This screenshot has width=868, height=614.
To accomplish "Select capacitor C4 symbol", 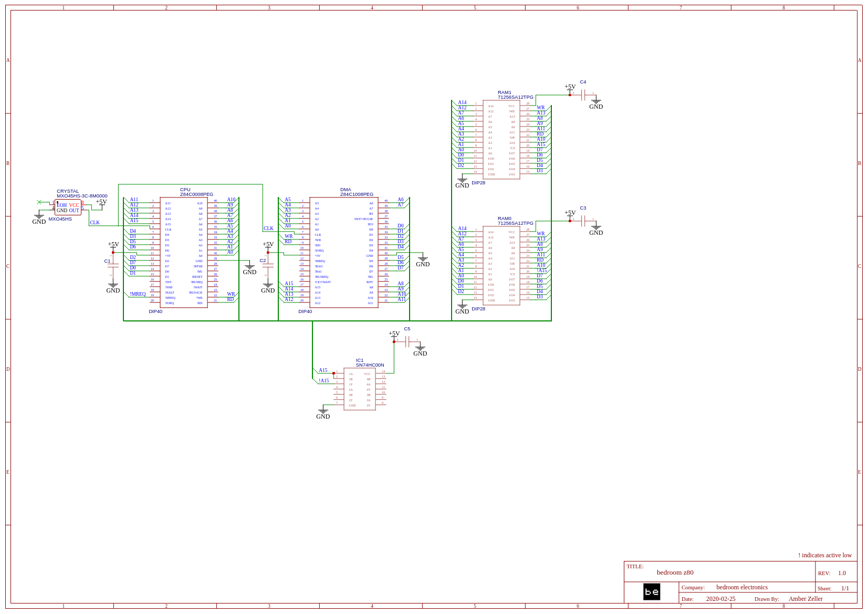I will point(583,95).
